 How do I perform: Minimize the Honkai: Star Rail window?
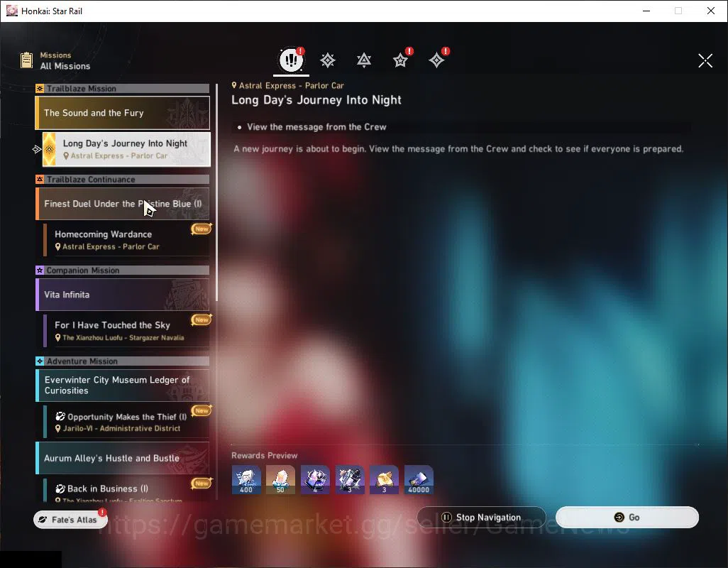pos(646,11)
